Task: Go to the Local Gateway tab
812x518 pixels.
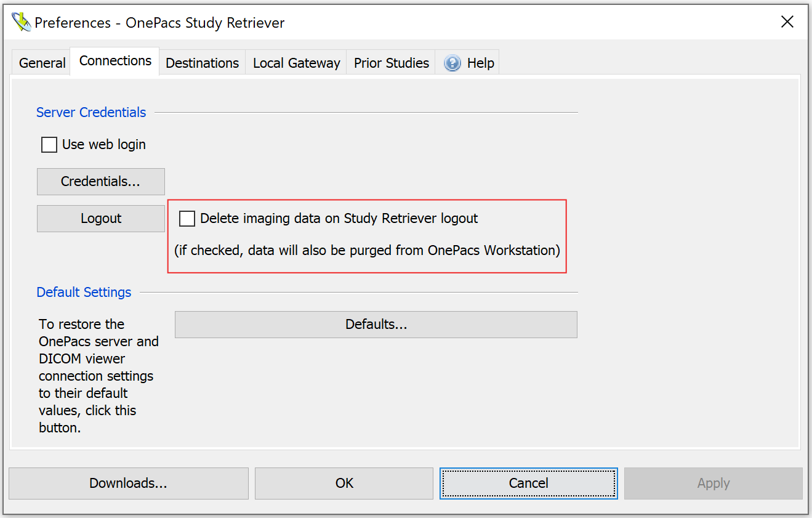Action: pyautogui.click(x=296, y=63)
